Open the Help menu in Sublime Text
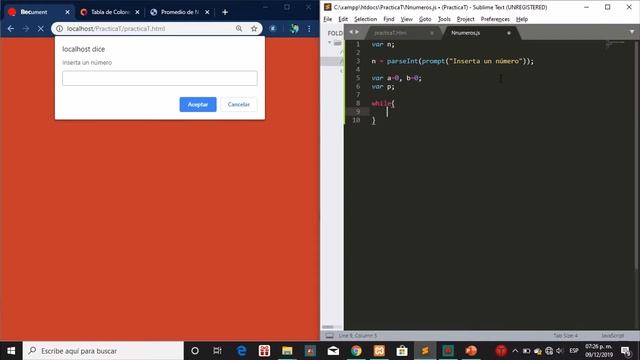 pyautogui.click(x=522, y=19)
